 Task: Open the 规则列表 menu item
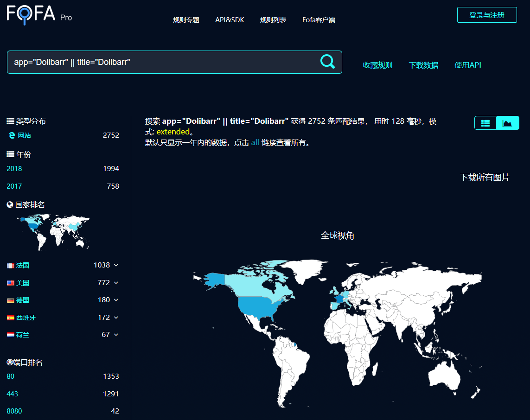coord(273,20)
